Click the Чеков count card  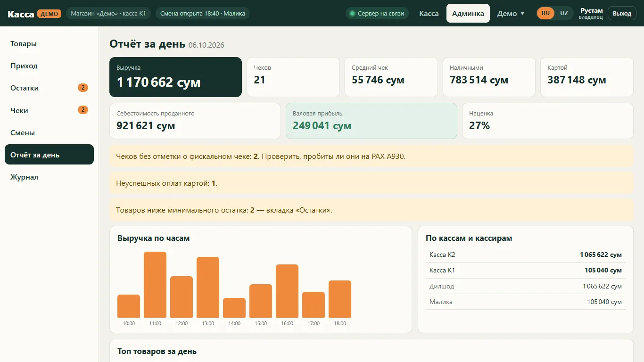(x=293, y=77)
